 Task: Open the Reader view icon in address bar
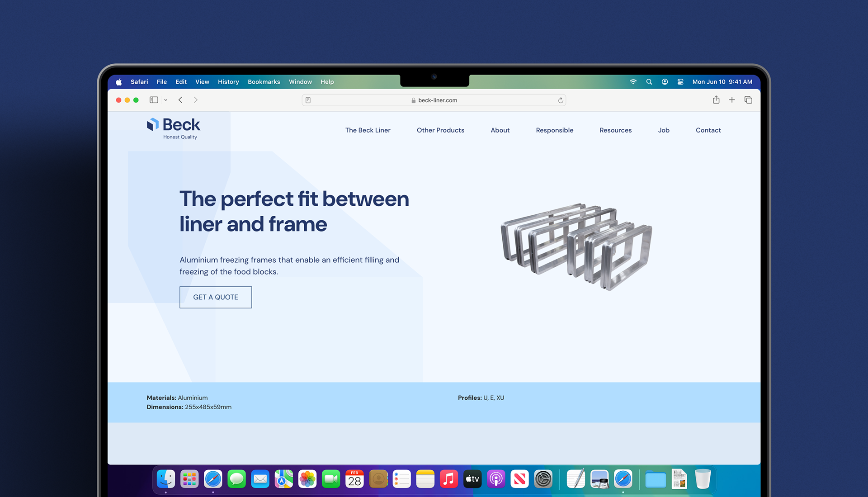(308, 100)
